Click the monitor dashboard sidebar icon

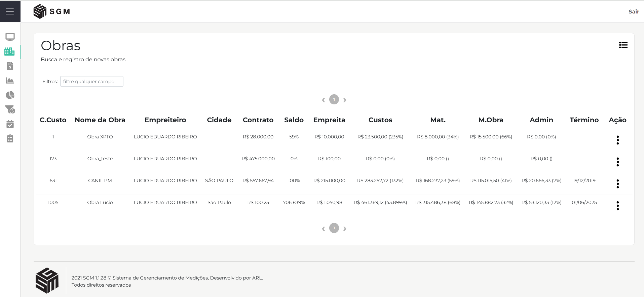pyautogui.click(x=10, y=37)
